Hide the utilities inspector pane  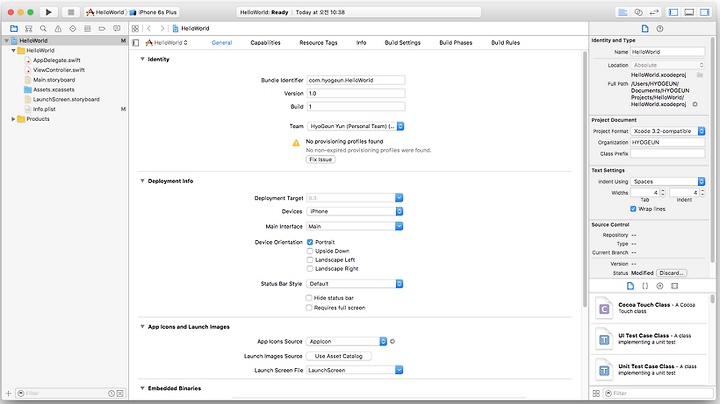[704, 12]
